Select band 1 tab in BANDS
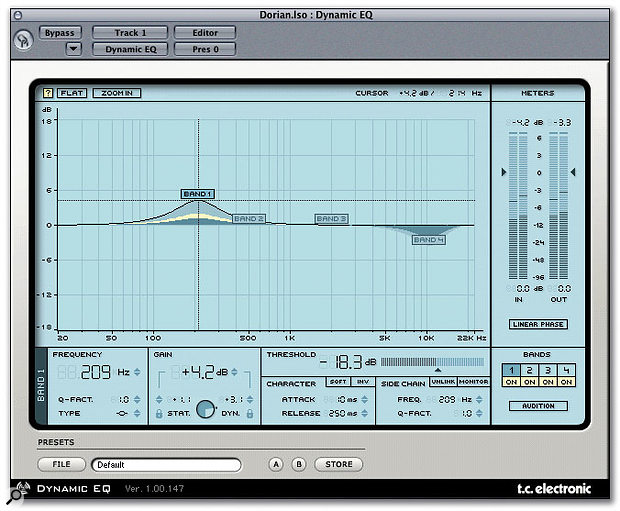Screen dimensions: 620x511 click(511, 371)
